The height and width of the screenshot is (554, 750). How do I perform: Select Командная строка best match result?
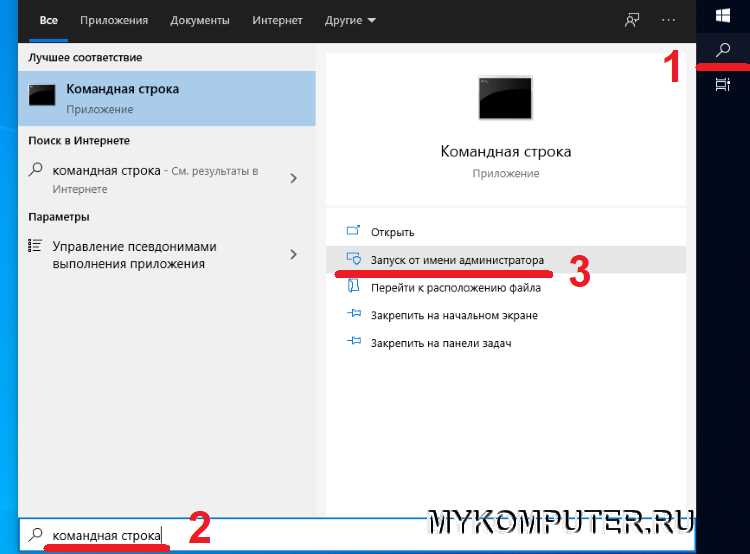point(167,99)
